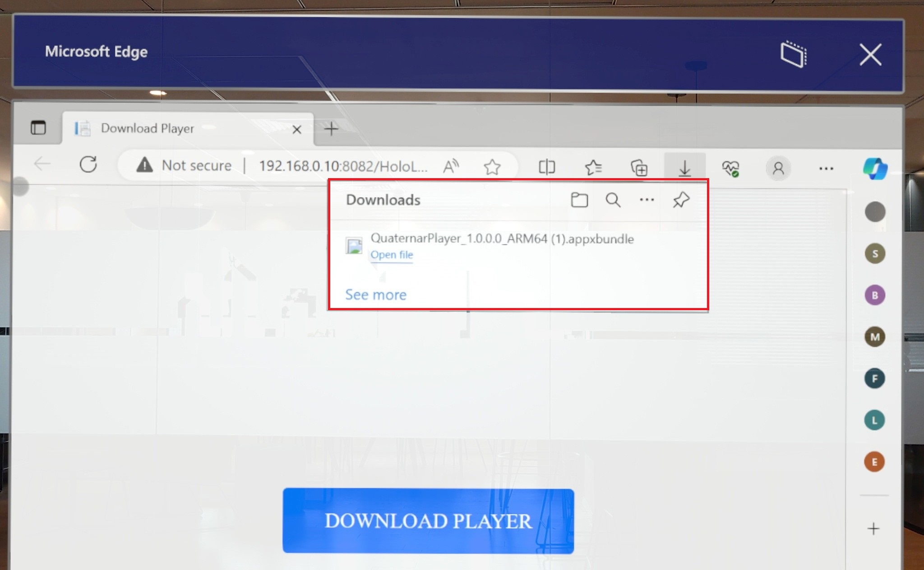
Task: Open sidebar item E
Action: (874, 462)
